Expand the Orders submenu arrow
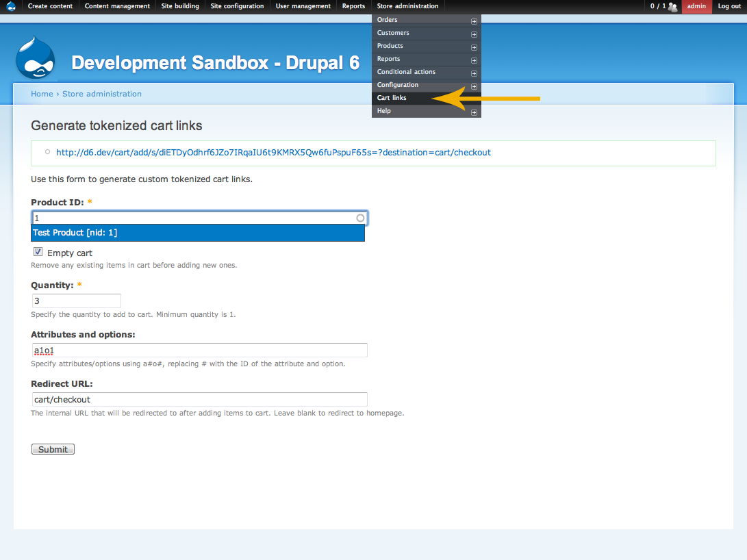The image size is (747, 560). (474, 20)
